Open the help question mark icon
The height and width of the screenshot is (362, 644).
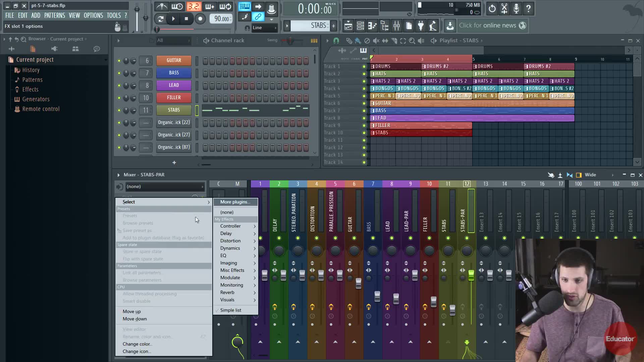click(528, 8)
